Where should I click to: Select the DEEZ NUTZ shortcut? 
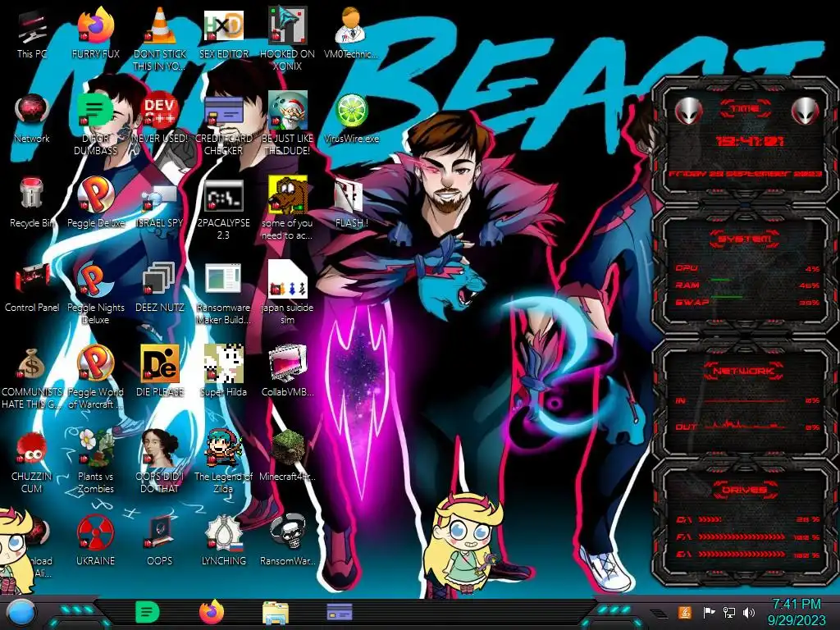[x=159, y=288]
